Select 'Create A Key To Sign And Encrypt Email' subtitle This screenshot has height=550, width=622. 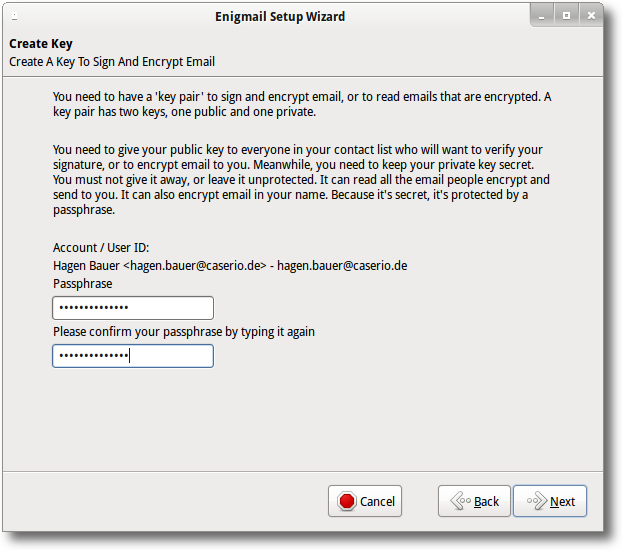tap(112, 62)
